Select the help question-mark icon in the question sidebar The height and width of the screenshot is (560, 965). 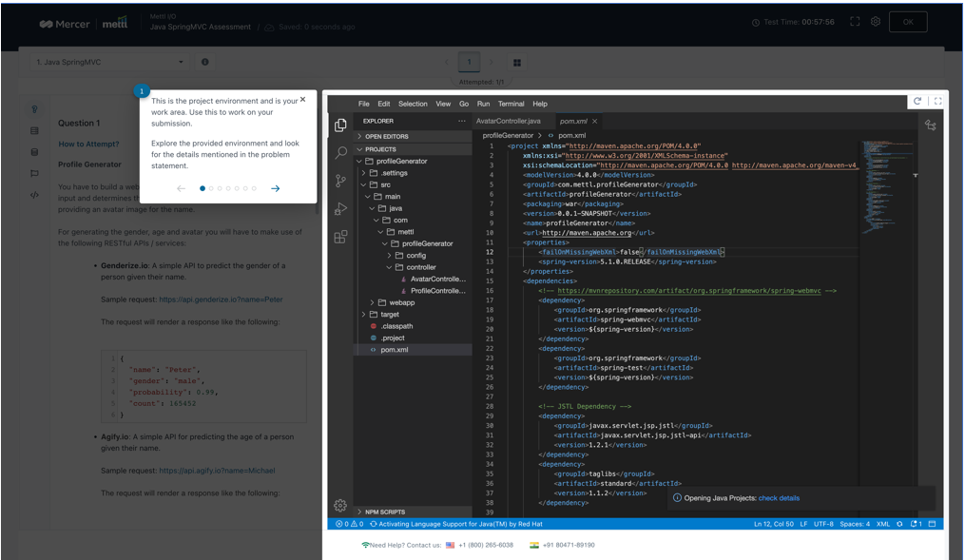point(34,108)
